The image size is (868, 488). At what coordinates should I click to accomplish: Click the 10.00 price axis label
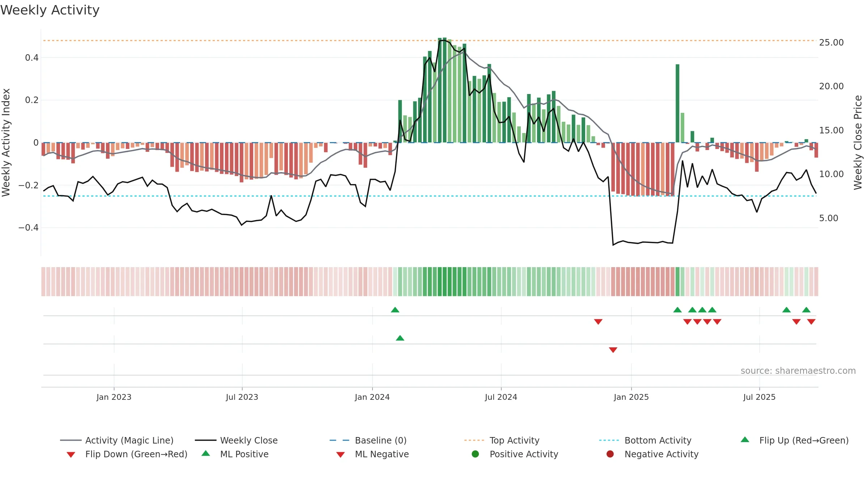(x=831, y=174)
